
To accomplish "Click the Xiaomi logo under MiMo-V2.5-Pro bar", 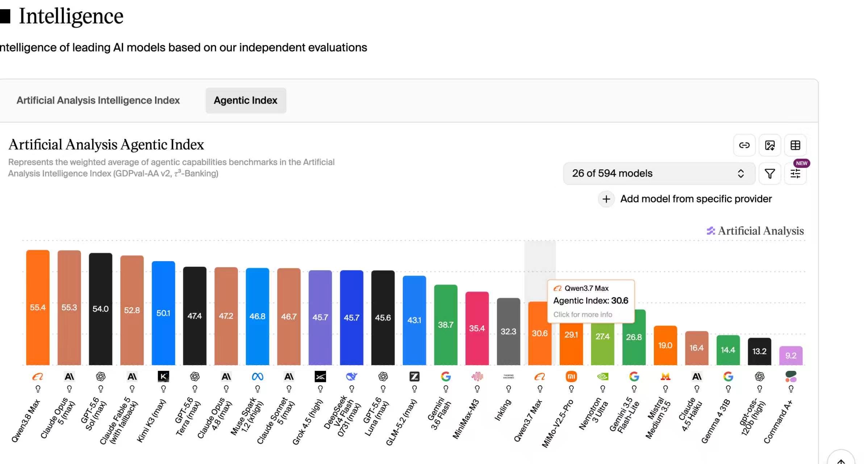I will click(571, 377).
